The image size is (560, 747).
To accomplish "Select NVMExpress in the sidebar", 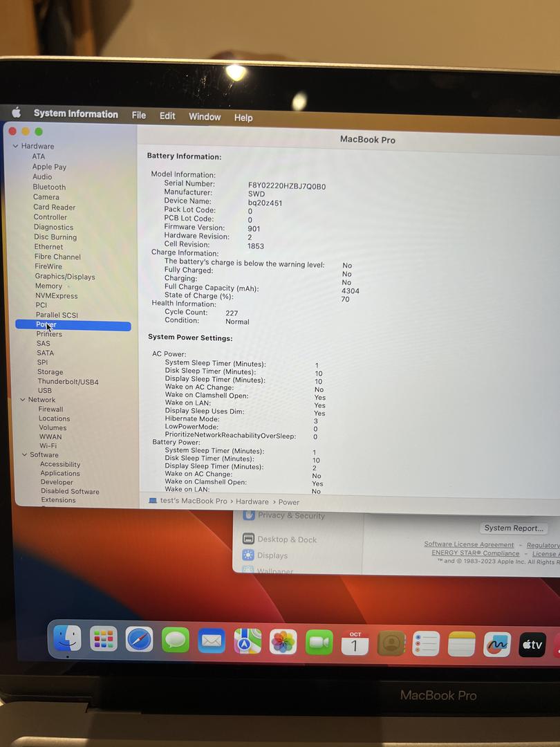I will [56, 296].
